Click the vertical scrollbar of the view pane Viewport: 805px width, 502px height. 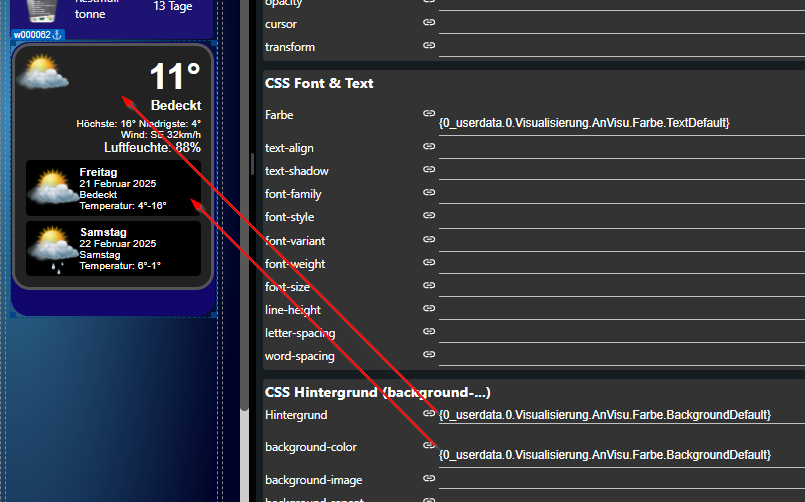244,205
